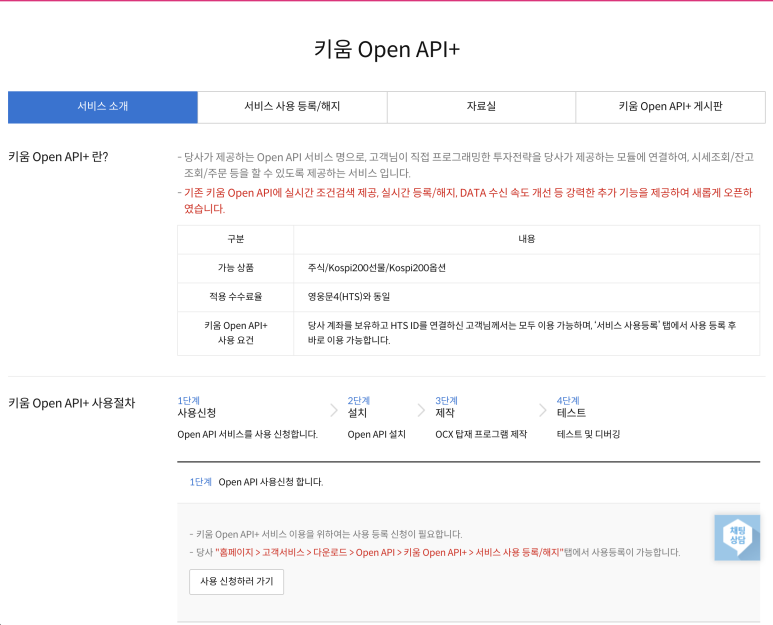The image size is (773, 625).
Task: Go to 키움 Open API+ 게시판 tab
Action: click(670, 106)
